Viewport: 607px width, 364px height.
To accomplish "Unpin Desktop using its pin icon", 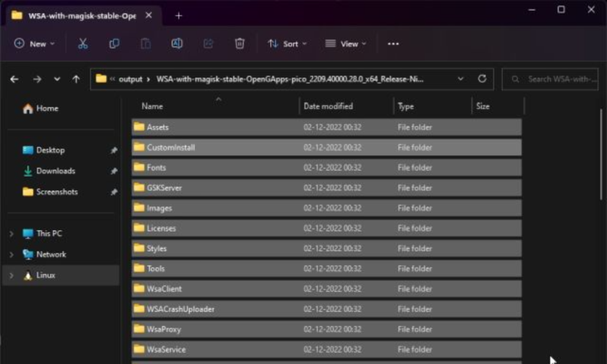I will 114,150.
